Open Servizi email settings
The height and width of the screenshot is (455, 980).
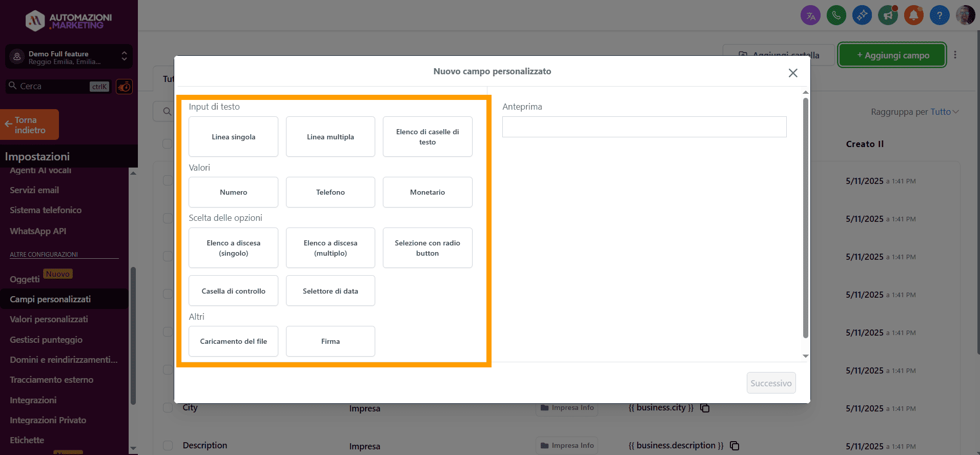pos(34,190)
